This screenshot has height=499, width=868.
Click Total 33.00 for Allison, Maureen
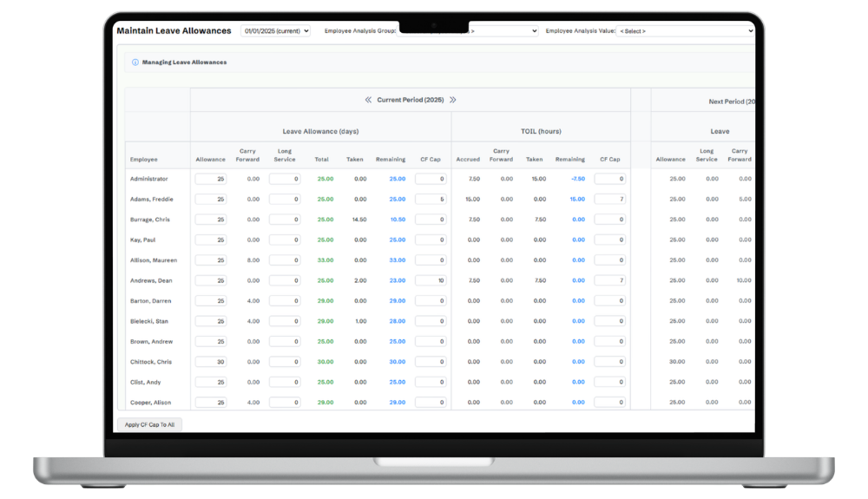coord(325,260)
